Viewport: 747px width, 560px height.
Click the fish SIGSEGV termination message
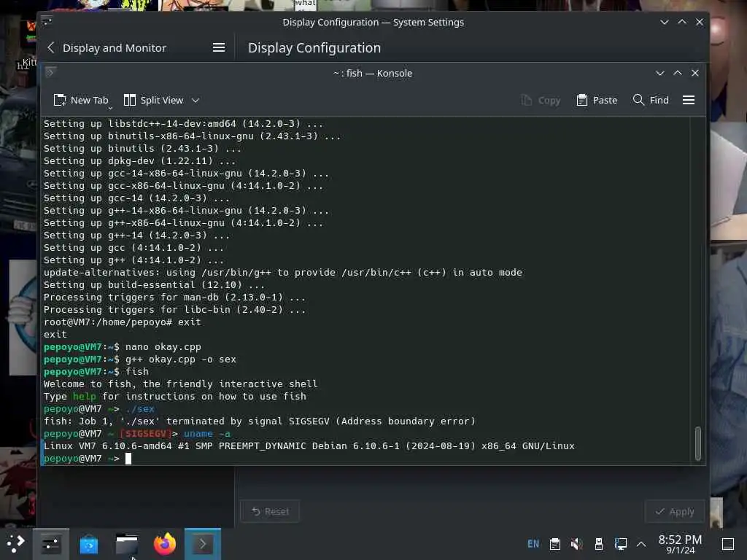point(260,421)
